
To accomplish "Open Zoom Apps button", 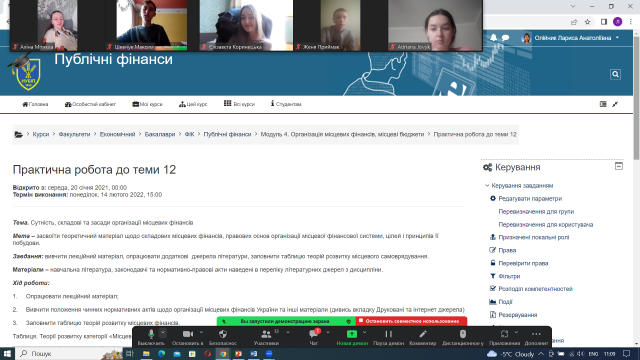I will 504,337.
